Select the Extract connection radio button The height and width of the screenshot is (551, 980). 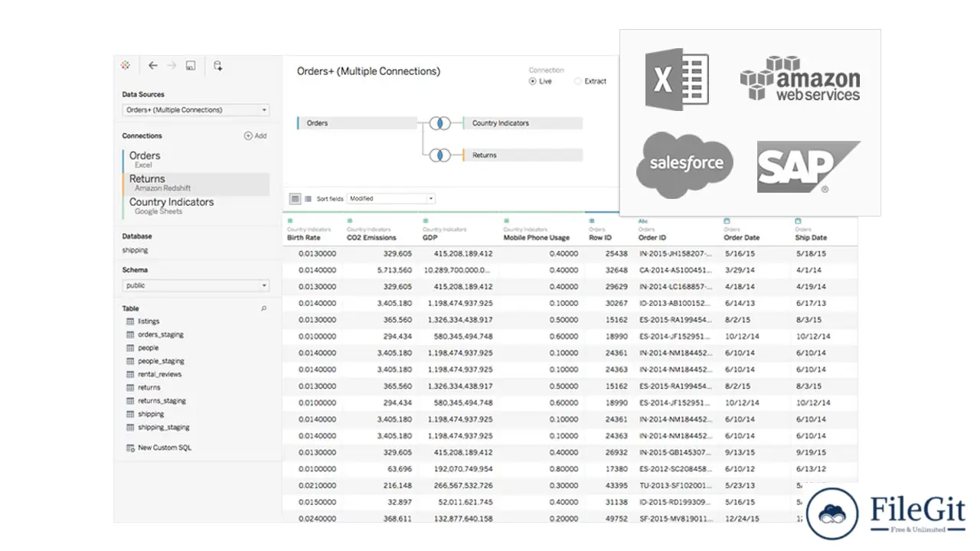[577, 81]
